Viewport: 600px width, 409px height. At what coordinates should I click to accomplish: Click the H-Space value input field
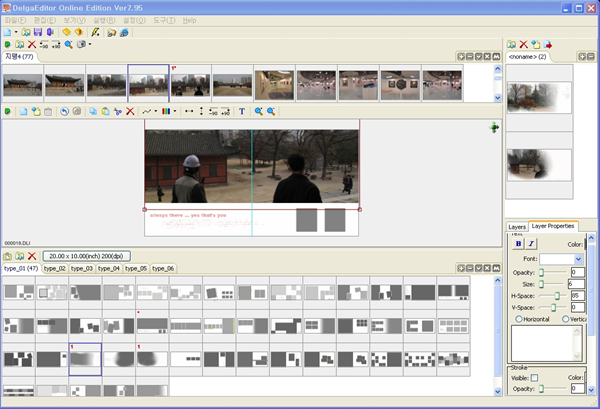pyautogui.click(x=577, y=296)
